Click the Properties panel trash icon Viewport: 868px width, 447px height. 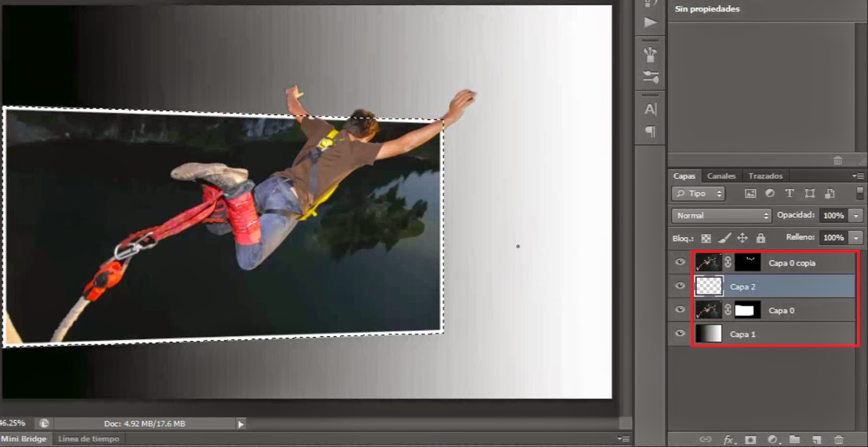pyautogui.click(x=838, y=160)
